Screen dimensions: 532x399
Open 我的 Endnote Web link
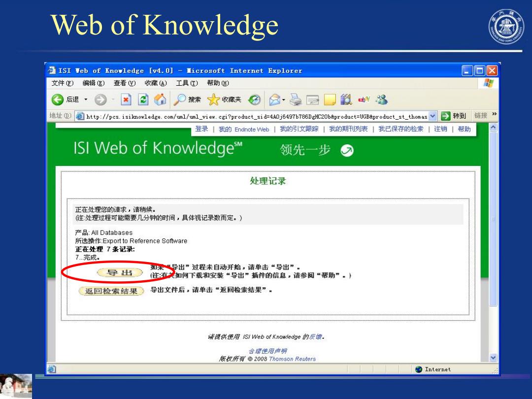coord(244,129)
